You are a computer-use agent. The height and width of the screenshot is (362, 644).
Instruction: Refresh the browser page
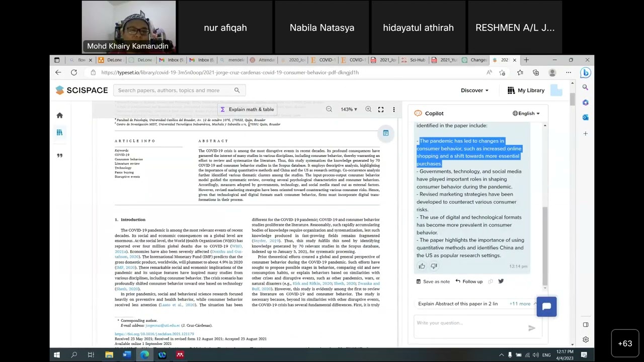tap(74, 72)
